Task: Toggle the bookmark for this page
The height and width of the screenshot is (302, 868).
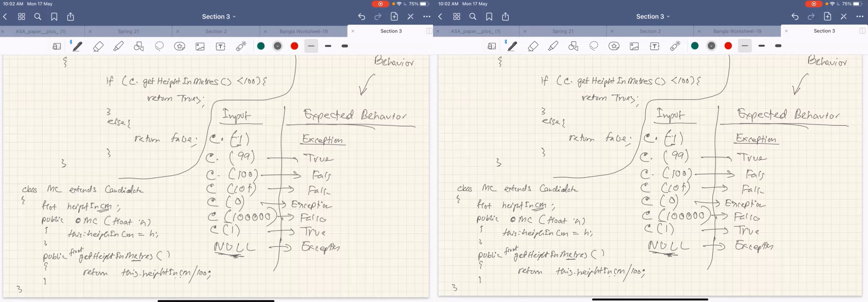Action: (54, 16)
